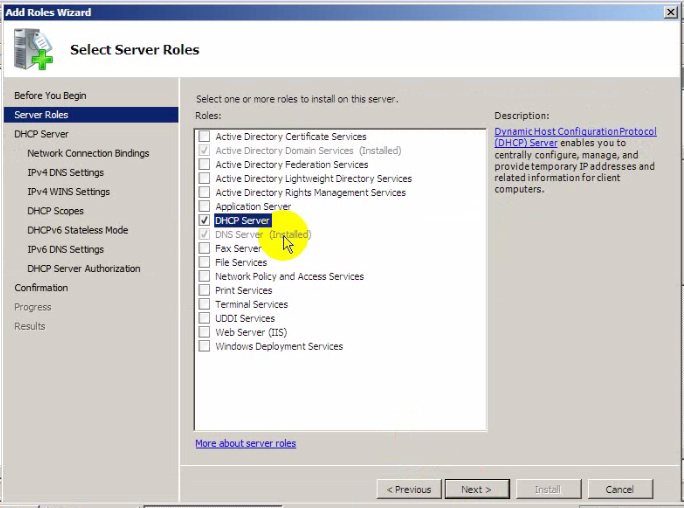Select the Web Server (IIS) label
This screenshot has height=508, width=684.
point(251,332)
